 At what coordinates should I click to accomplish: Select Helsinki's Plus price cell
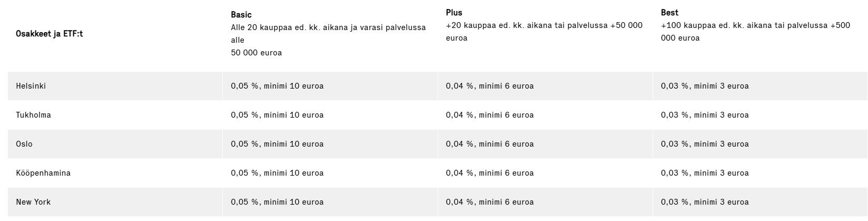(490, 86)
